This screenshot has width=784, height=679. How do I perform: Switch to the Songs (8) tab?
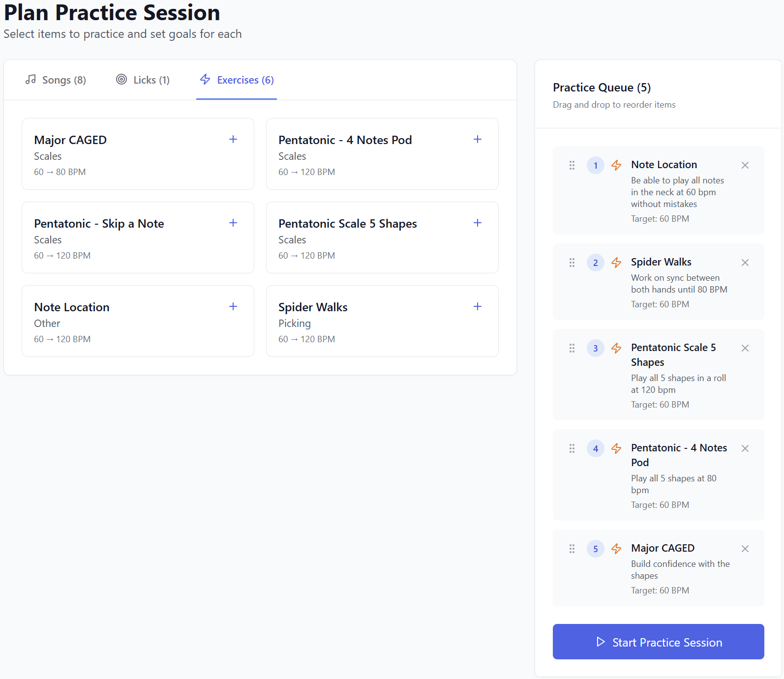(56, 80)
